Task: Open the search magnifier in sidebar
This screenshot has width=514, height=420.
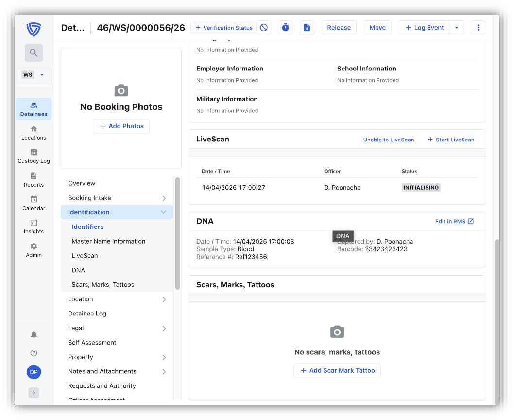Action: point(34,53)
